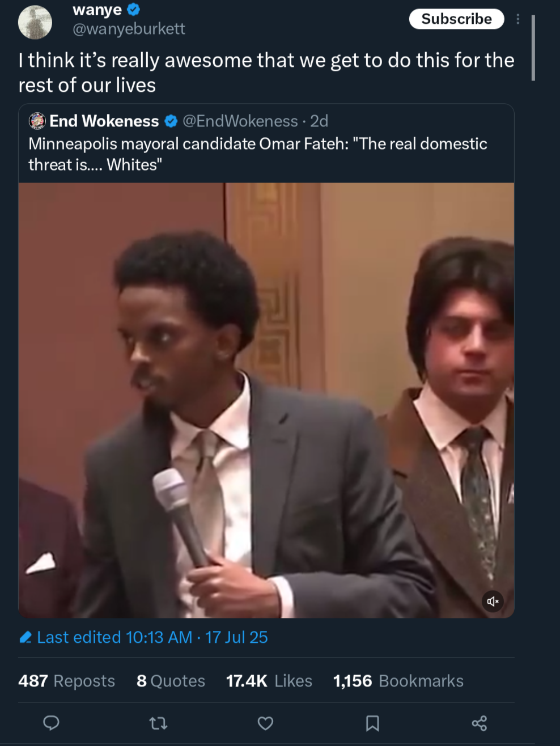The image size is (560, 746).
Task: Click wanye's blue verified badge
Action: coord(134,10)
